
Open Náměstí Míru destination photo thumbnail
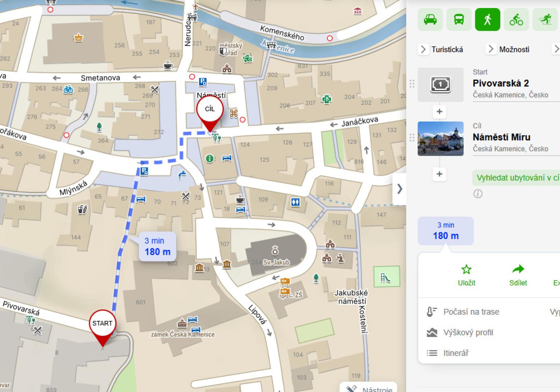(x=440, y=139)
